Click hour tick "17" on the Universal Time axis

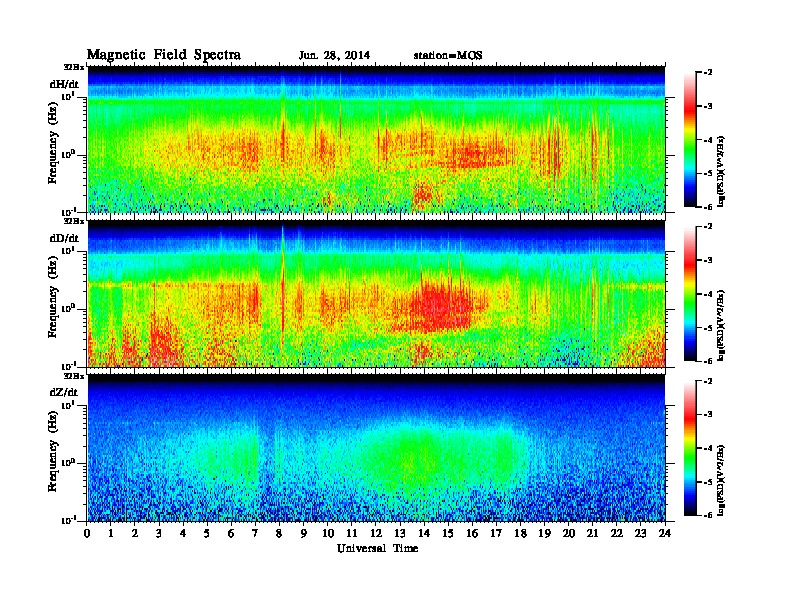[497, 534]
